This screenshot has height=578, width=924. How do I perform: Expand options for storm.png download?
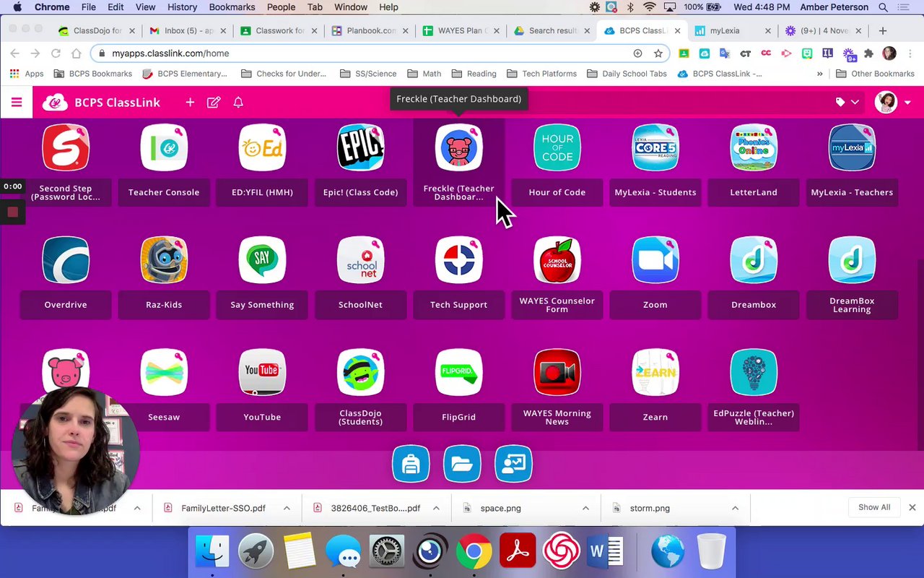(x=735, y=508)
